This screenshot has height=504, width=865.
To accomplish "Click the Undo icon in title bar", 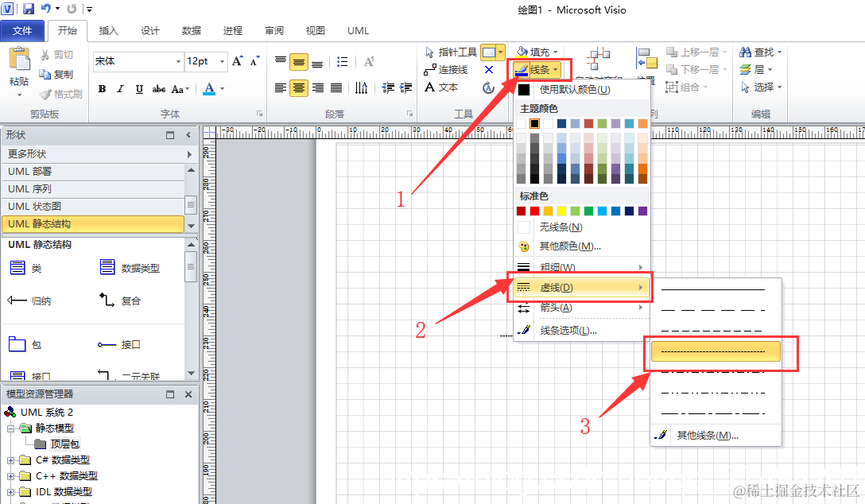I will click(x=46, y=9).
